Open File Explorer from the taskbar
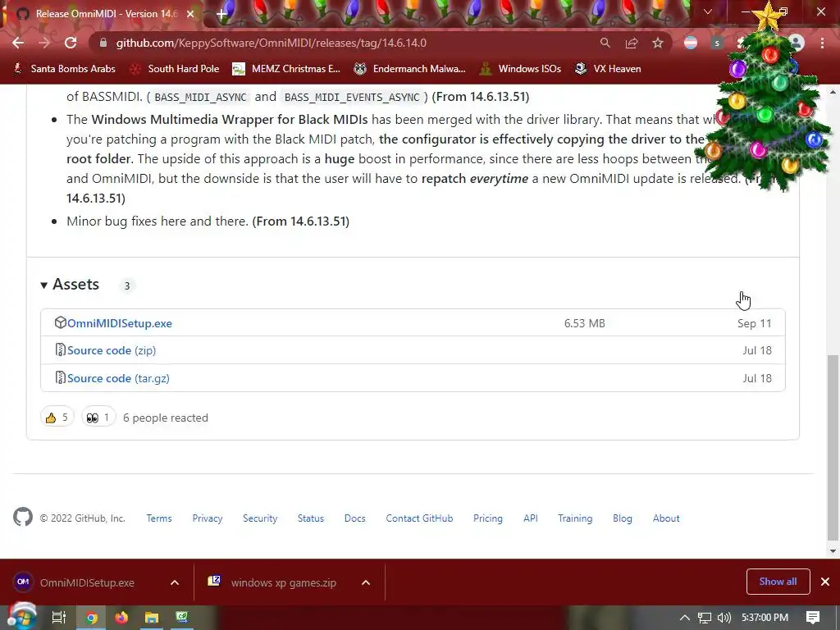This screenshot has height=630, width=840. tap(152, 618)
